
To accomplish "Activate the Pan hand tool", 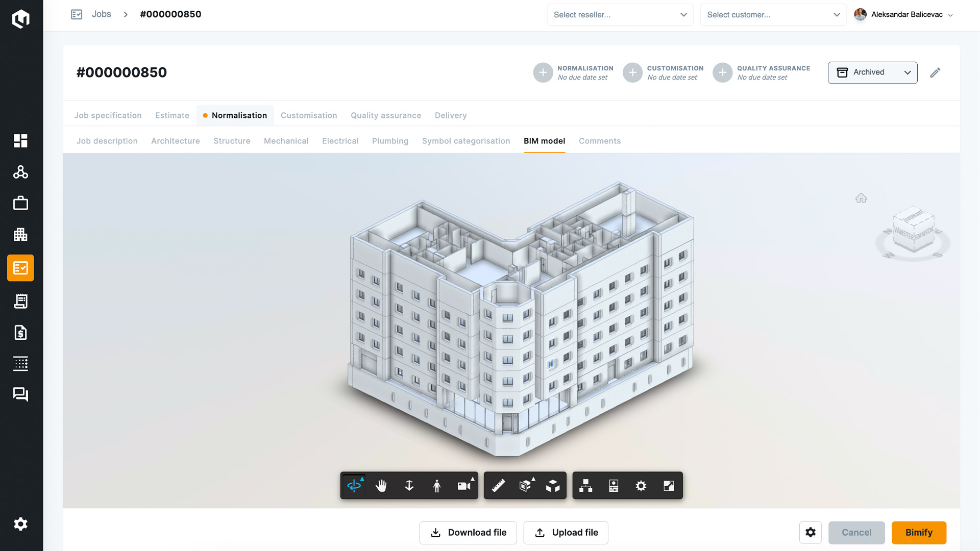I will [x=381, y=486].
